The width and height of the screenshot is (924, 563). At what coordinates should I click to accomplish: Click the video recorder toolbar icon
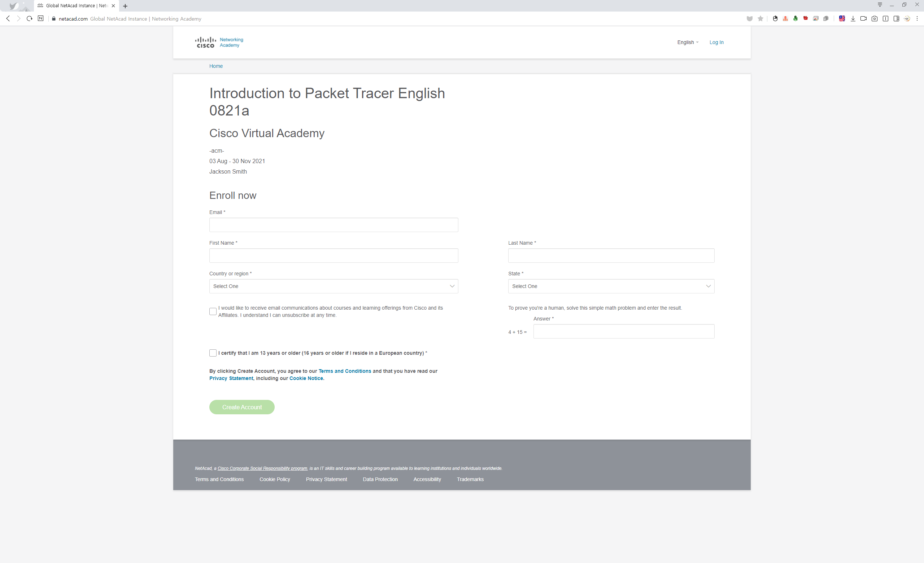click(863, 19)
